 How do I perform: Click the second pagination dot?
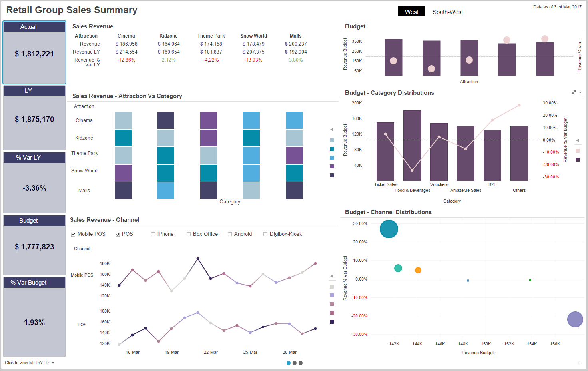pos(294,363)
